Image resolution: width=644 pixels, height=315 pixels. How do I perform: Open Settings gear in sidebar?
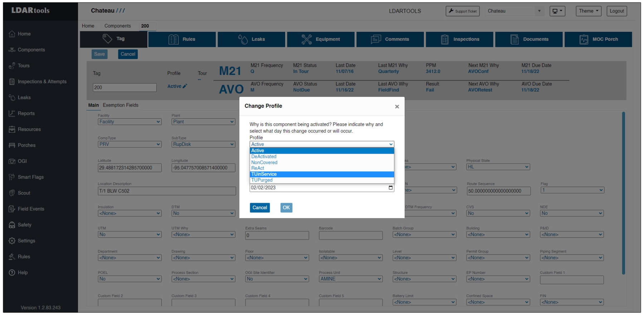pyautogui.click(x=22, y=241)
